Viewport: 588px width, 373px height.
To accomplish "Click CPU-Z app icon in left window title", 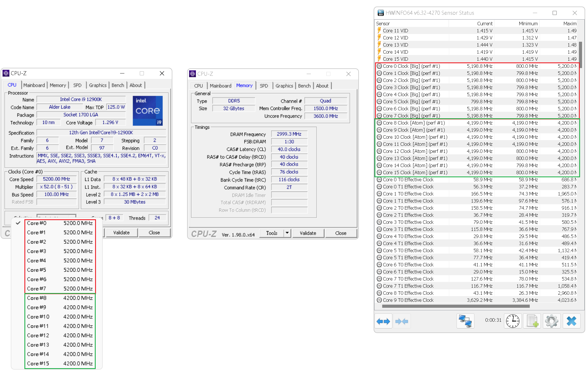I will pos(6,73).
